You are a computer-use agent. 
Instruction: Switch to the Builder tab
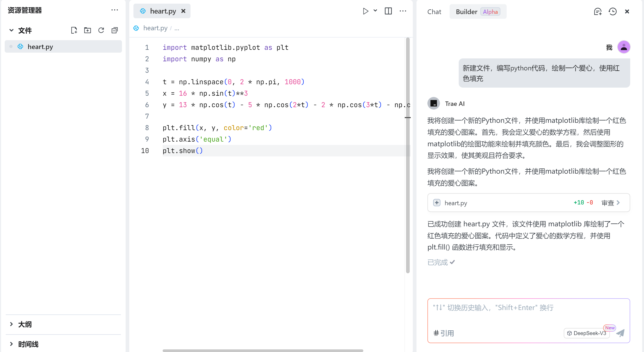click(x=466, y=11)
